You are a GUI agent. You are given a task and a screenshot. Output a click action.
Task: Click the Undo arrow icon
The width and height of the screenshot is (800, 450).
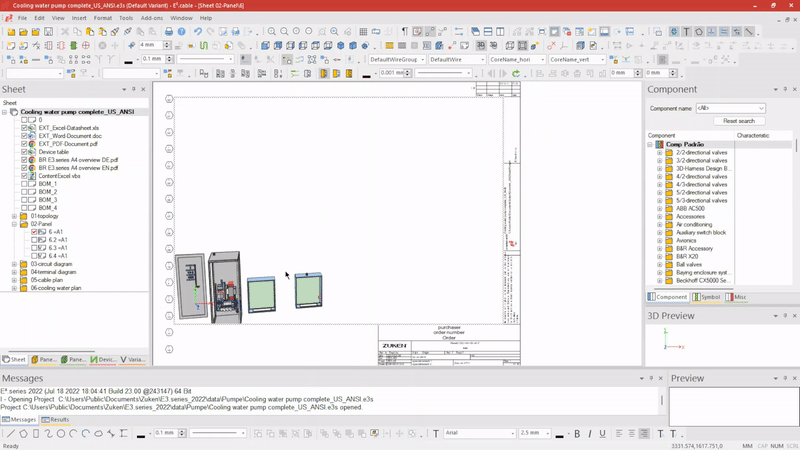tap(197, 32)
